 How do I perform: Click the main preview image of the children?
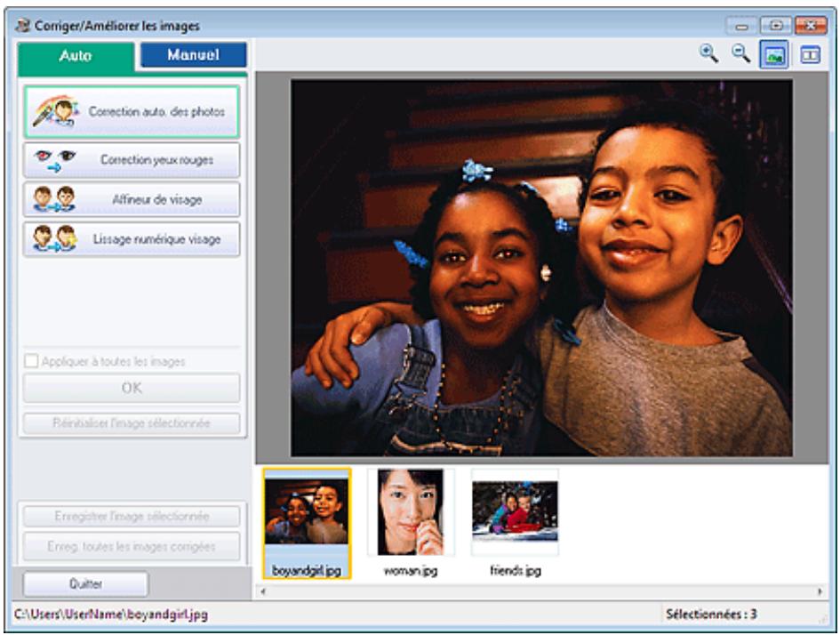coord(541,268)
